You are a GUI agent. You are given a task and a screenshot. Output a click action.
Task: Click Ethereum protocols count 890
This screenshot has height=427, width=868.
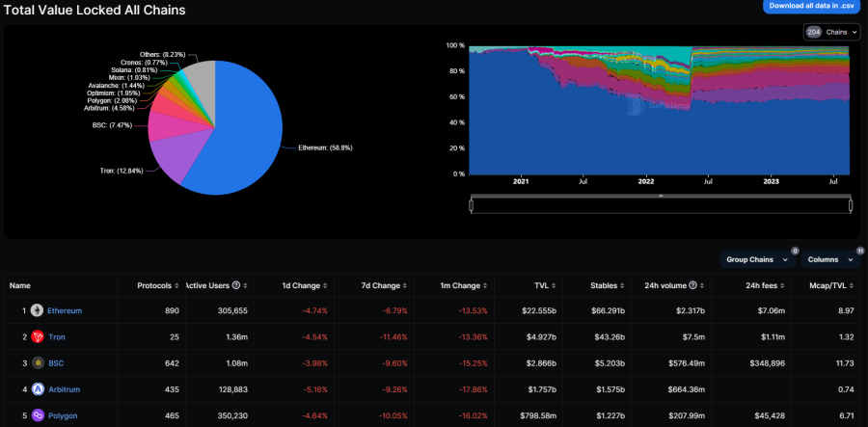[173, 310]
